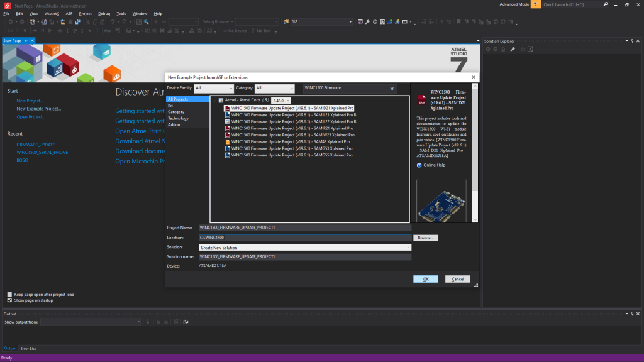Click the New Project toolbar icon
Viewport: 644px width, 362px height.
(x=33, y=22)
